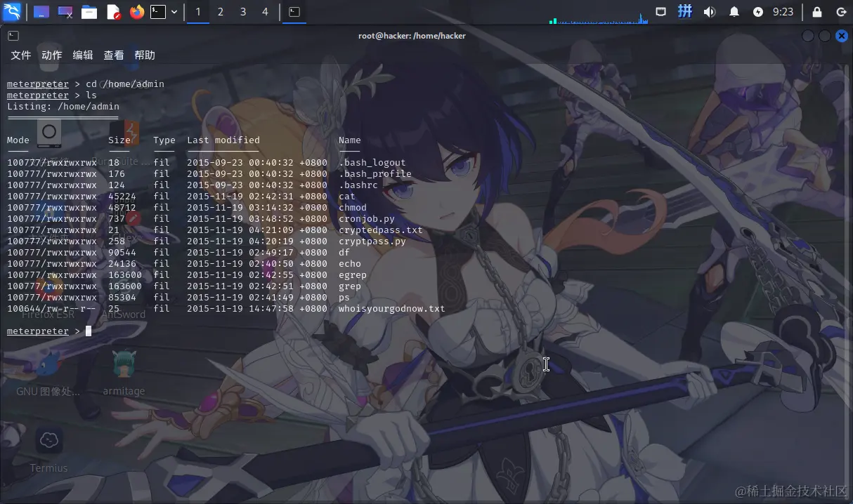Click the 9:23 clock
The image size is (853, 504).
point(783,12)
